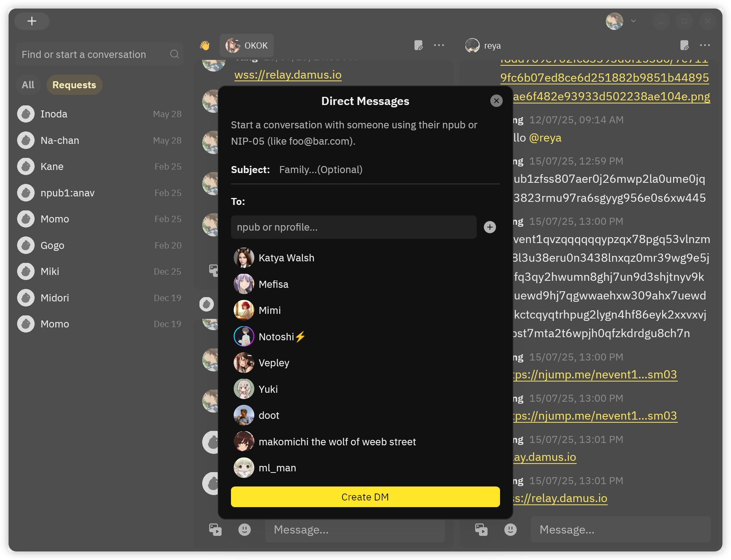The height and width of the screenshot is (560, 731).
Task: Click the edit note icon in reya panel
Action: coord(684,45)
